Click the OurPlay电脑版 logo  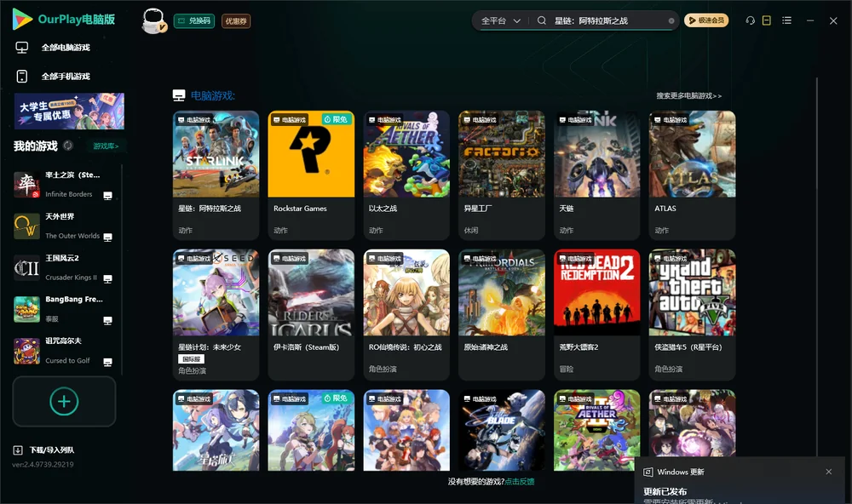click(x=64, y=19)
